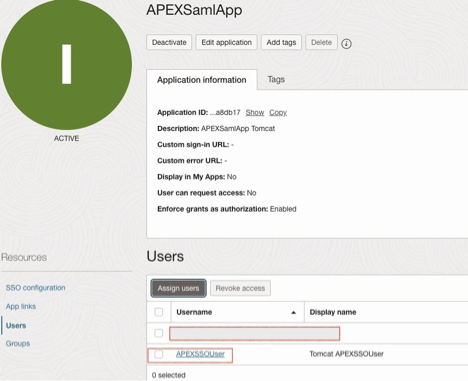Sort by Username ascending arrow
The height and width of the screenshot is (381, 468).
[x=293, y=312]
